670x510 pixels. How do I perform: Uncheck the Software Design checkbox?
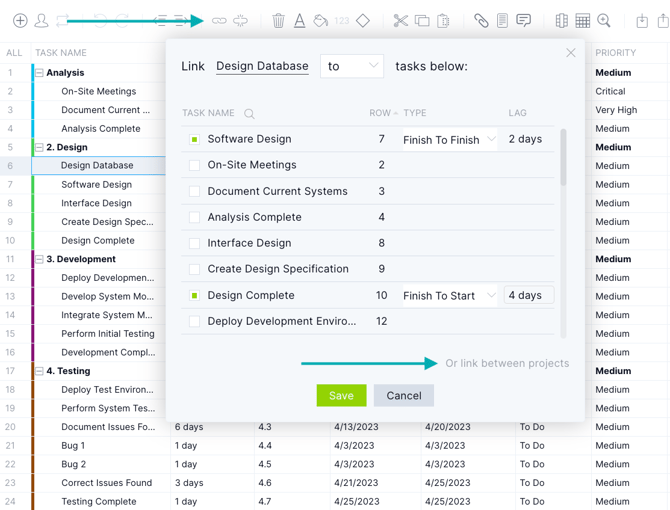click(194, 139)
